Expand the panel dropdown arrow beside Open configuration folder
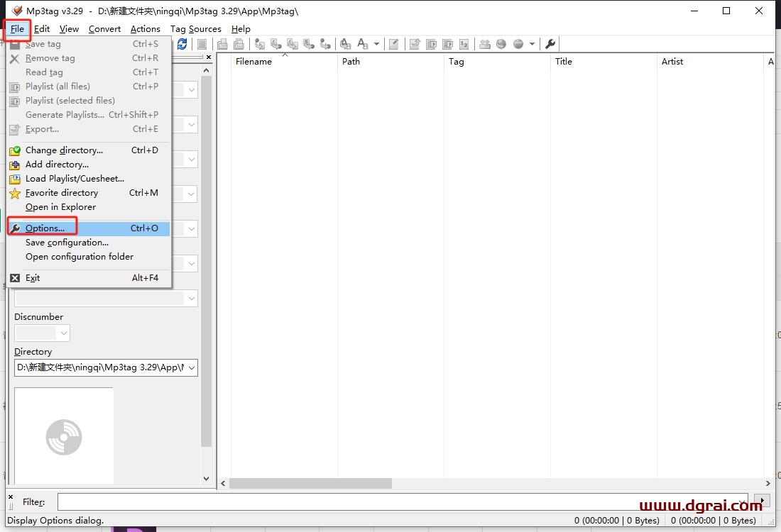Viewport: 781px width, 532px height. point(191,264)
